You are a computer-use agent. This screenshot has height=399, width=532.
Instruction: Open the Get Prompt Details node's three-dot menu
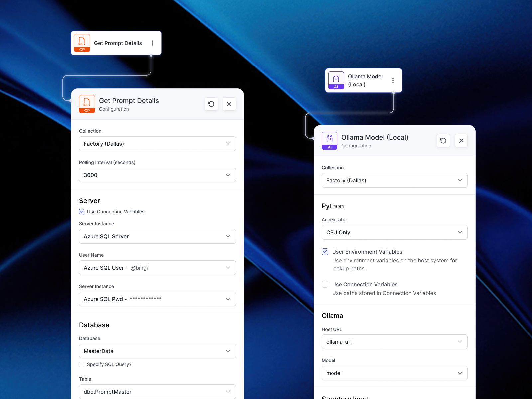coord(152,43)
